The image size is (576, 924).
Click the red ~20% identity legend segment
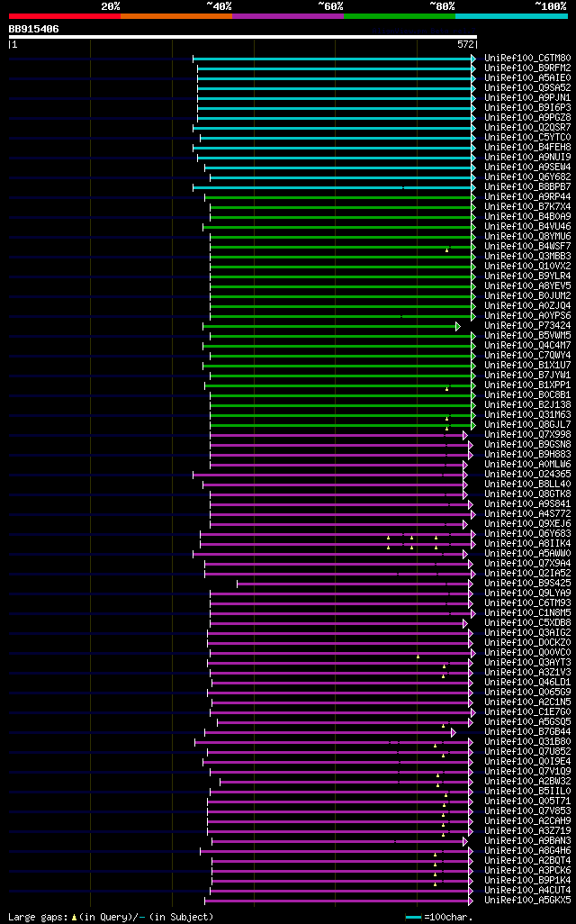pyautogui.click(x=65, y=16)
